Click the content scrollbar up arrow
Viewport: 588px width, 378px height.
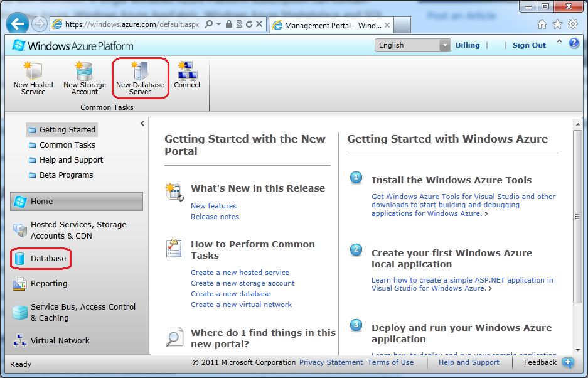[577, 124]
